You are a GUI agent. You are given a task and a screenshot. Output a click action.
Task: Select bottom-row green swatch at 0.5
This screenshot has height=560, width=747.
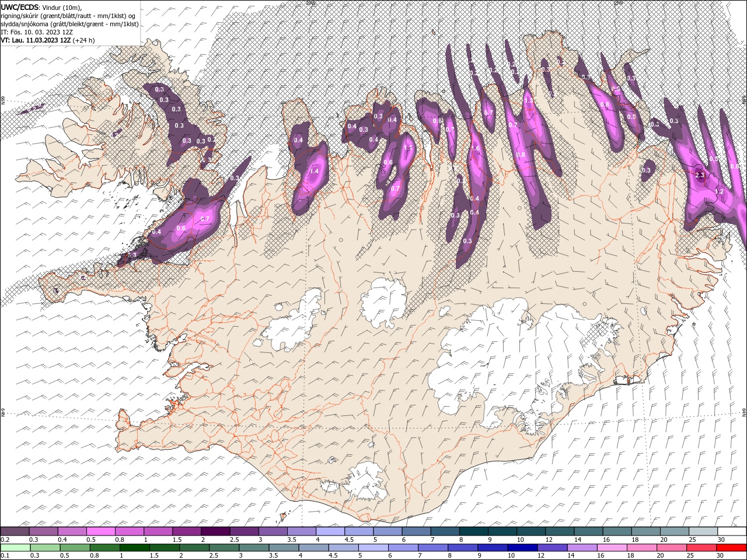(x=75, y=548)
